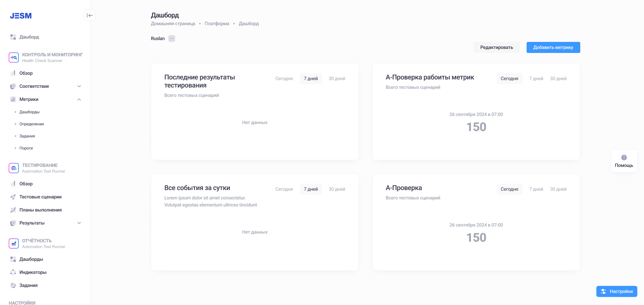This screenshot has width=644, height=305.
Task: Select Сегодня in А-Проверка рабоиты метрик card
Action: tap(509, 78)
